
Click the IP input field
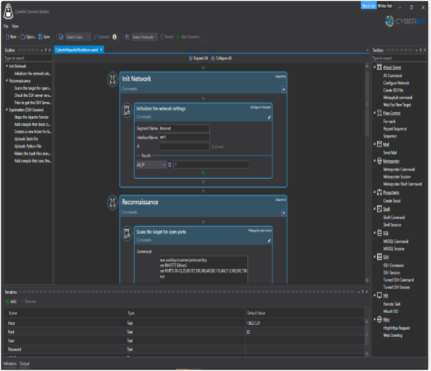click(x=184, y=147)
